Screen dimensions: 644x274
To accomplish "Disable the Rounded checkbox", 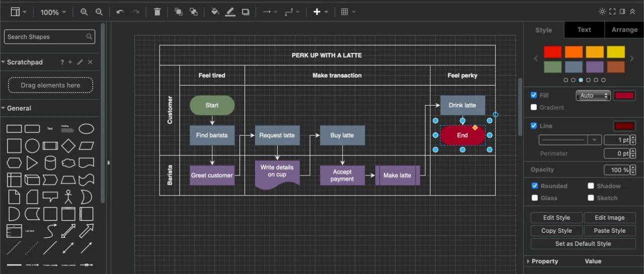I will [x=535, y=186].
